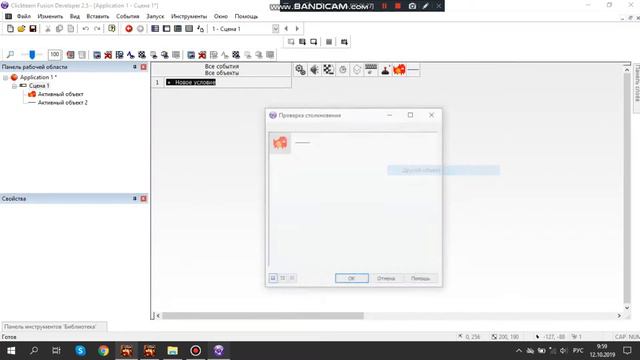Open the Запуск menu
Viewport: 640px width, 360px height.
(155, 16)
